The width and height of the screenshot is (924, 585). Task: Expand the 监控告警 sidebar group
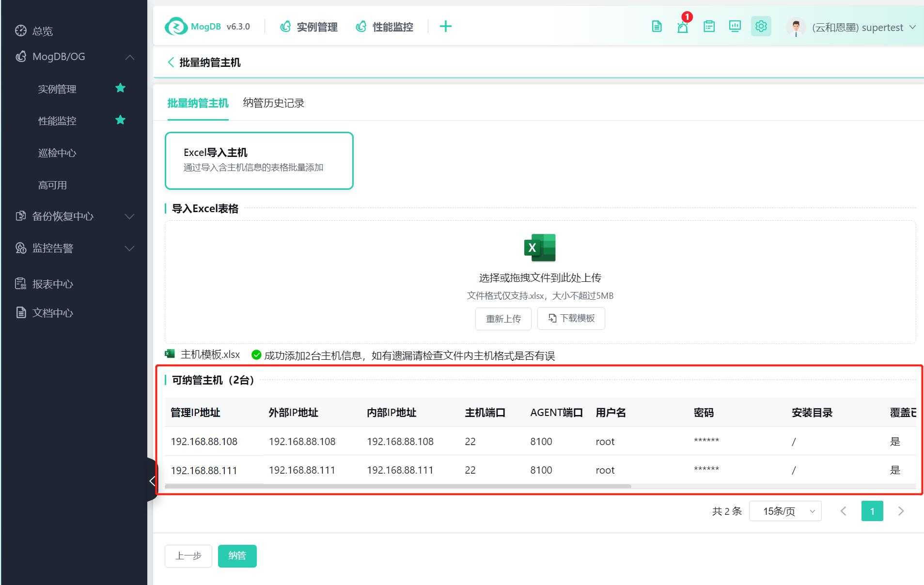(129, 248)
